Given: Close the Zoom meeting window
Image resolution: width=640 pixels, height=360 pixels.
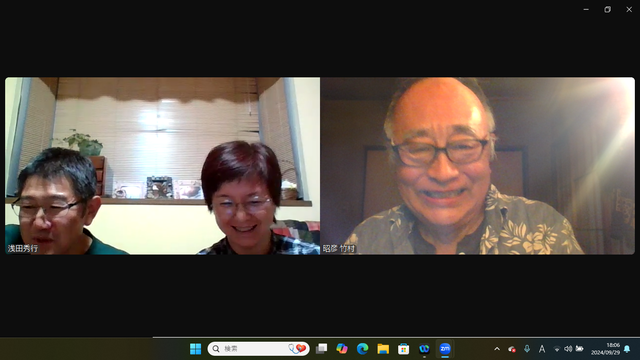Looking at the screenshot, I should [629, 9].
